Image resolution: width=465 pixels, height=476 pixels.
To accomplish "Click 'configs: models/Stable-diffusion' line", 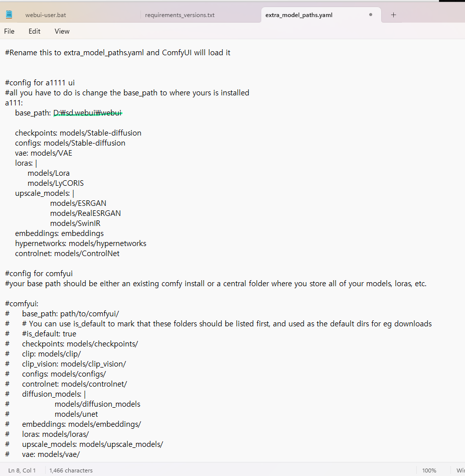I will [x=70, y=143].
